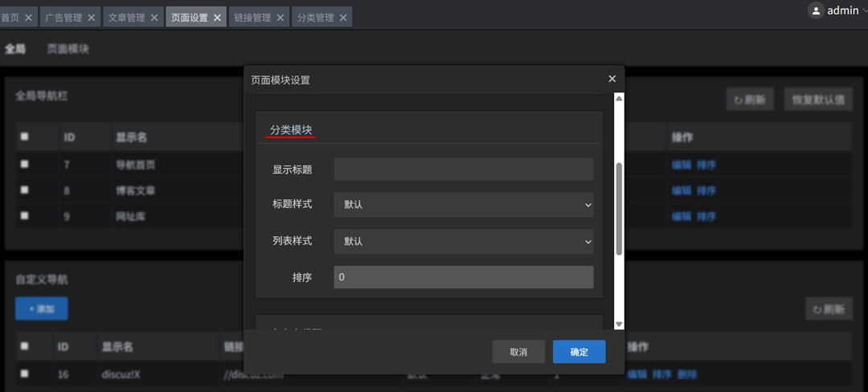Expand the 列表样式 dropdown
This screenshot has width=868, height=392.
coord(463,241)
